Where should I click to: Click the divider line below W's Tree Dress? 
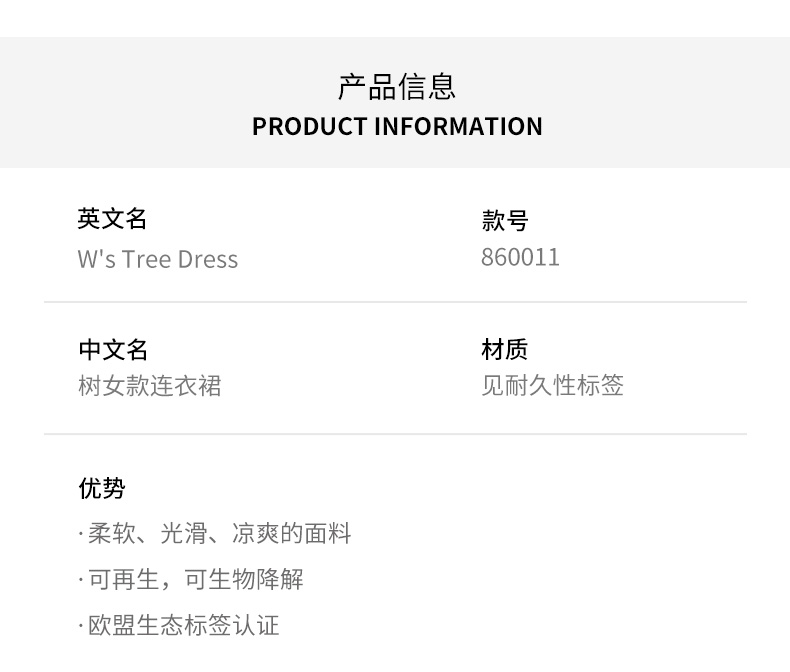click(x=395, y=302)
